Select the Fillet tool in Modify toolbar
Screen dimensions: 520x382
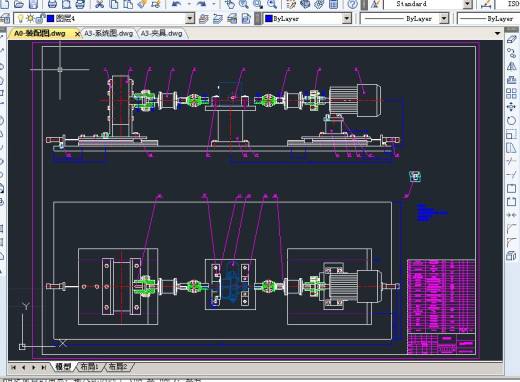pos(511,242)
